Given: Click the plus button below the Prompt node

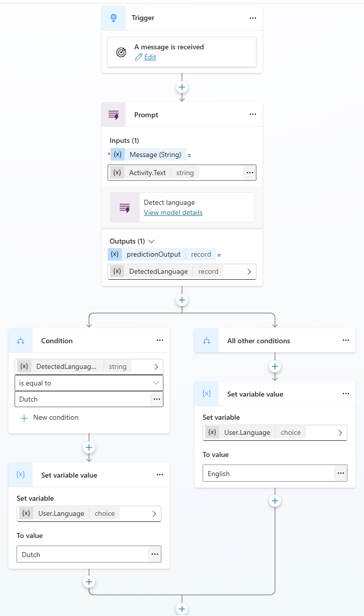Looking at the screenshot, I should click(x=181, y=299).
